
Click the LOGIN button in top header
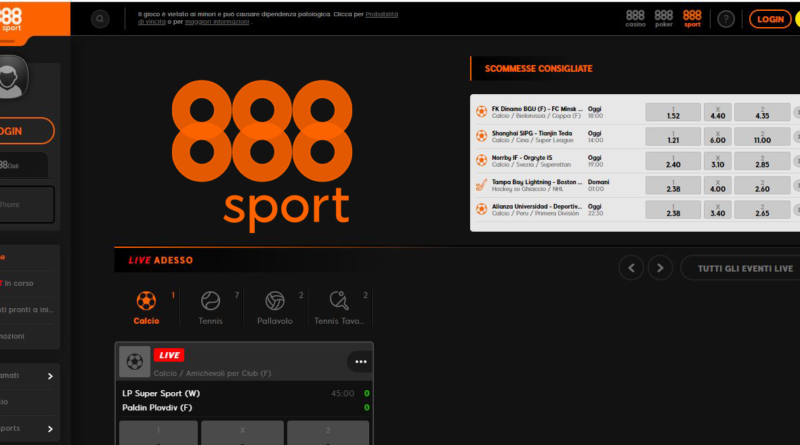[770, 19]
